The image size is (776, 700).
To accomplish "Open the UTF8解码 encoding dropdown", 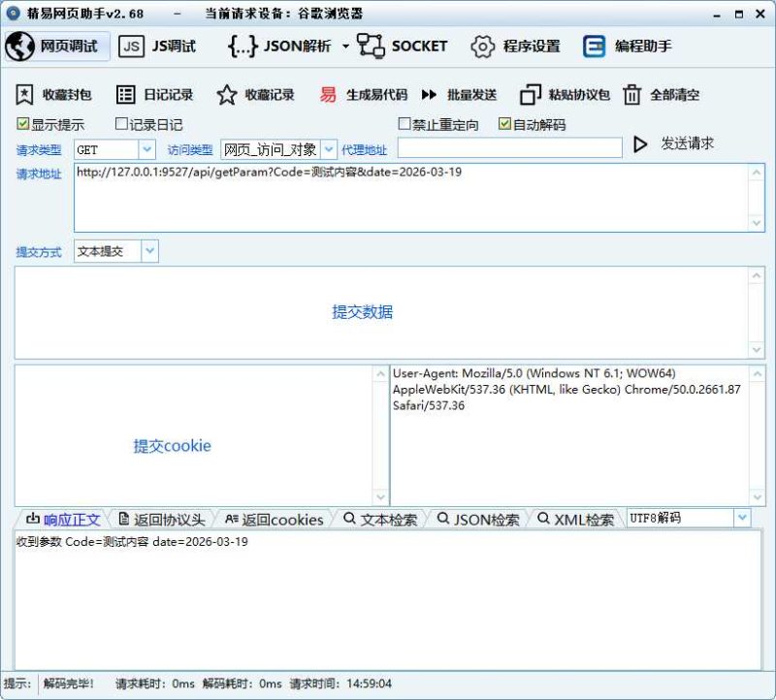I will click(743, 518).
